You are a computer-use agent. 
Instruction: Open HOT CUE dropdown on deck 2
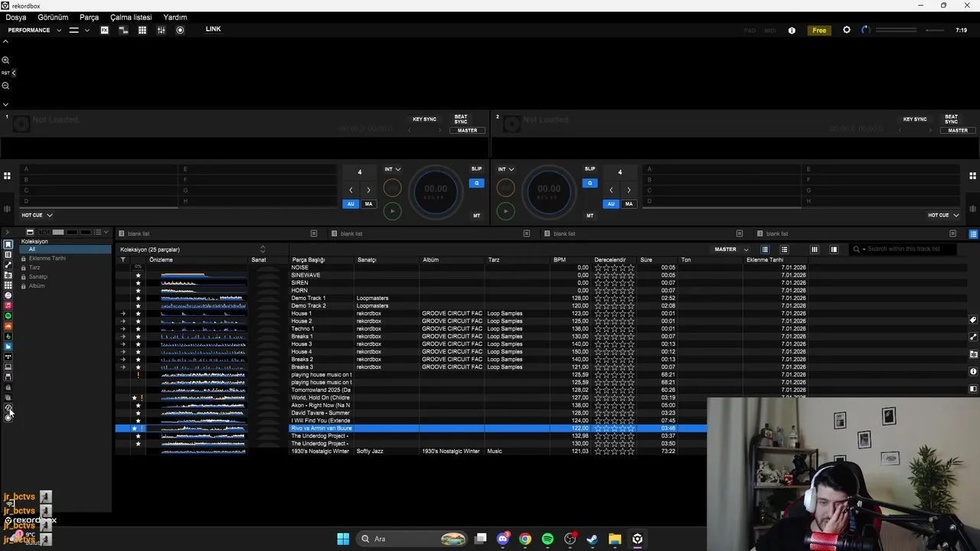coord(943,215)
